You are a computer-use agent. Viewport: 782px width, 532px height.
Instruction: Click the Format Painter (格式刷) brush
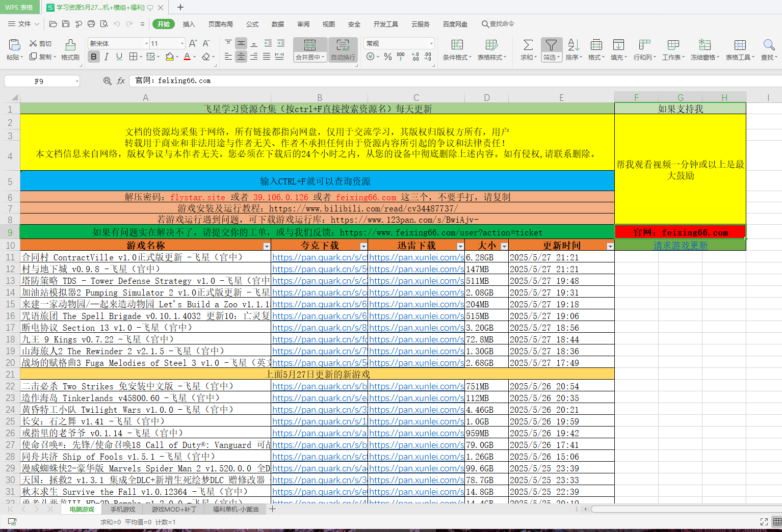[x=70, y=45]
